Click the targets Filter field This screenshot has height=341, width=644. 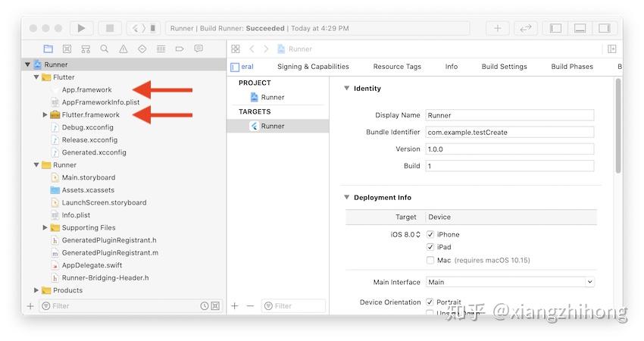tap(293, 306)
